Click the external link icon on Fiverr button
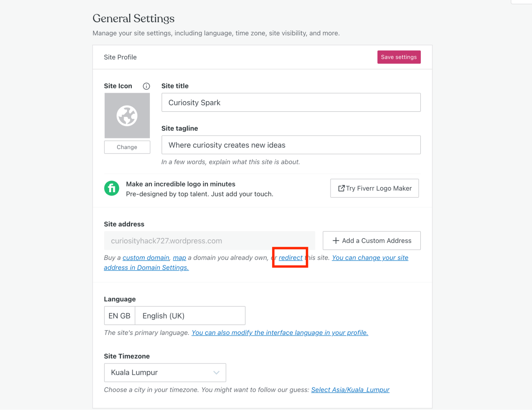 pyautogui.click(x=341, y=188)
